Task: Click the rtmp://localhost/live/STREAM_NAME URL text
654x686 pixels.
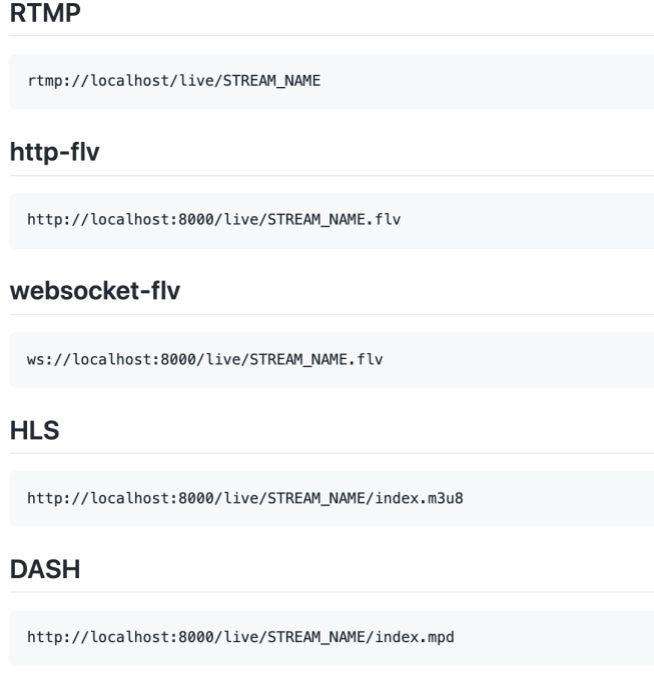Action: 174,81
